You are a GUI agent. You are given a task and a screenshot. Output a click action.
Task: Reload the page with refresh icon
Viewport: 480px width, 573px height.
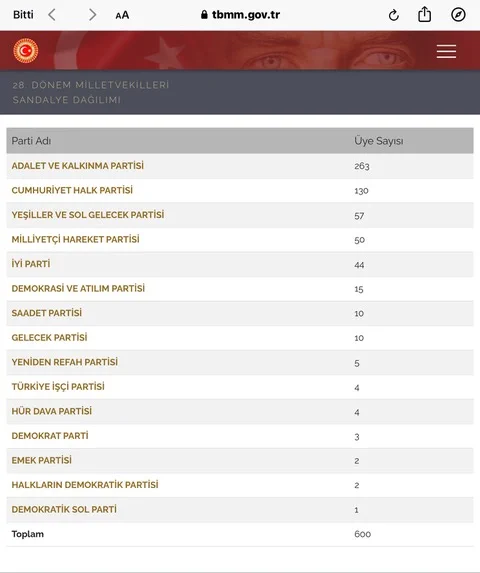[393, 15]
